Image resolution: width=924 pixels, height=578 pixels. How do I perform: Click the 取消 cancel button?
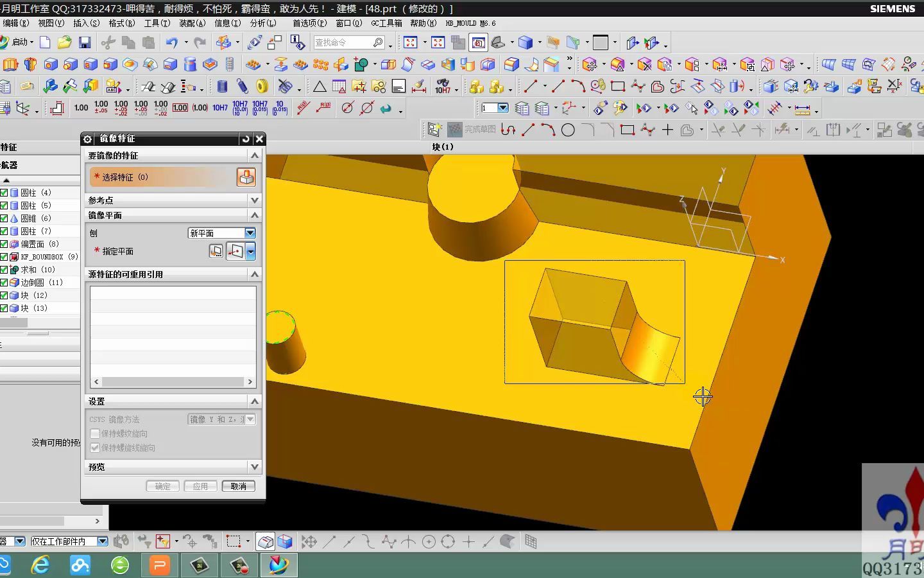coord(239,486)
